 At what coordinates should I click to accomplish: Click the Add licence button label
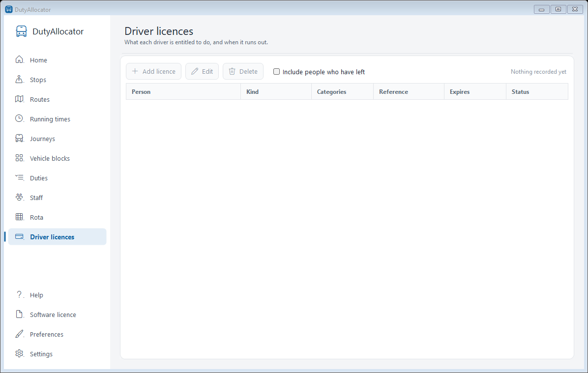(x=159, y=72)
